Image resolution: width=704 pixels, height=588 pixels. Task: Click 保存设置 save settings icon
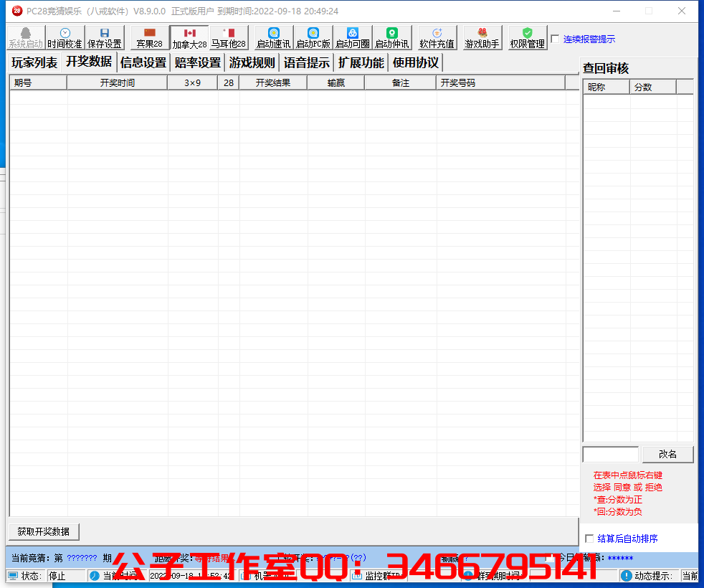[x=105, y=38]
